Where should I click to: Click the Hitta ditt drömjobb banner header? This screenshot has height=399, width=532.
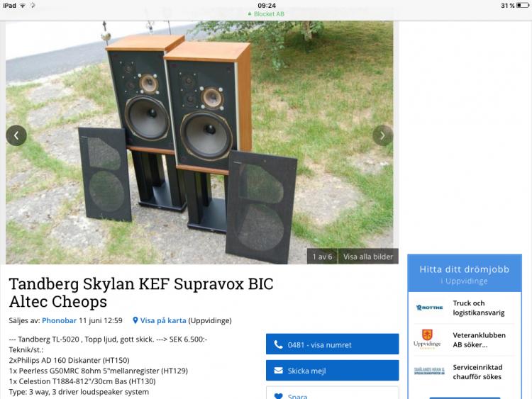point(464,274)
